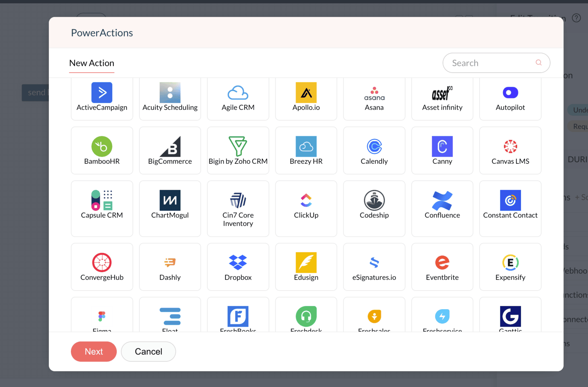Select the BambooHR green icon
Viewport: 588px width, 387px height.
click(102, 146)
